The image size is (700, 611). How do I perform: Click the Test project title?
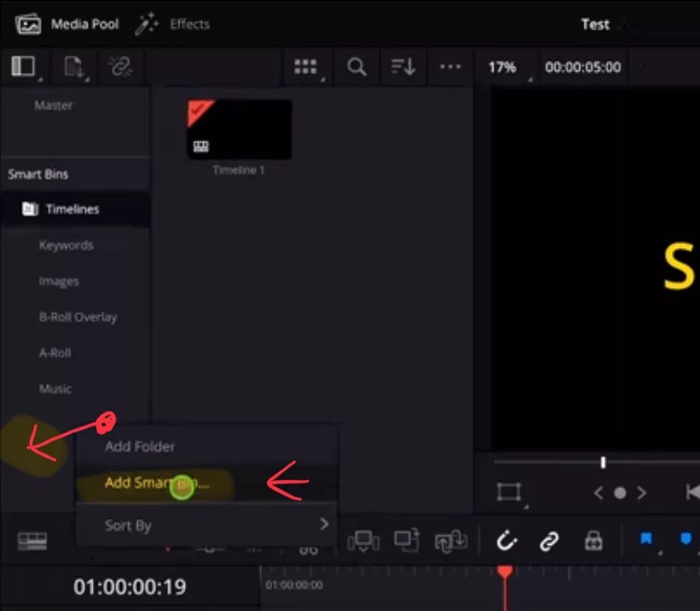click(x=595, y=24)
